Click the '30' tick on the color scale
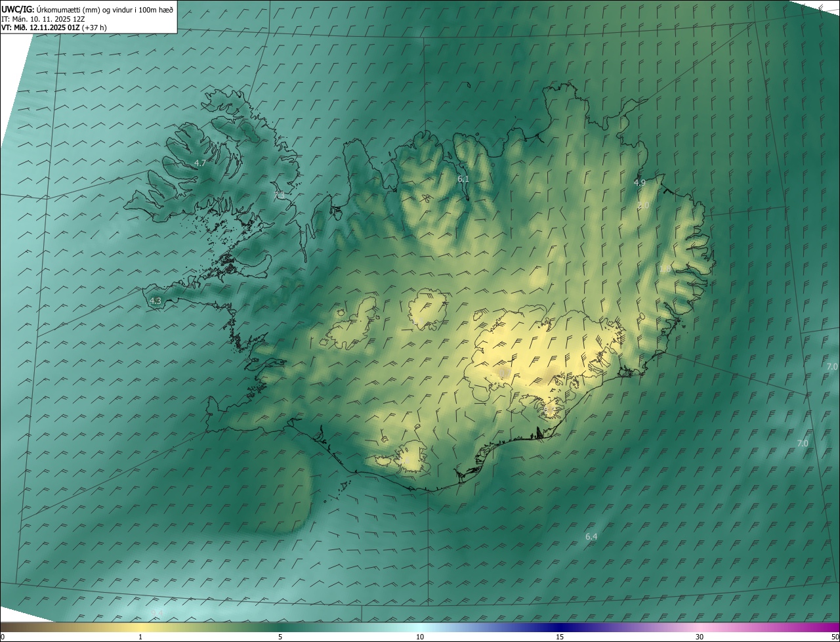The image size is (840, 642). click(700, 637)
